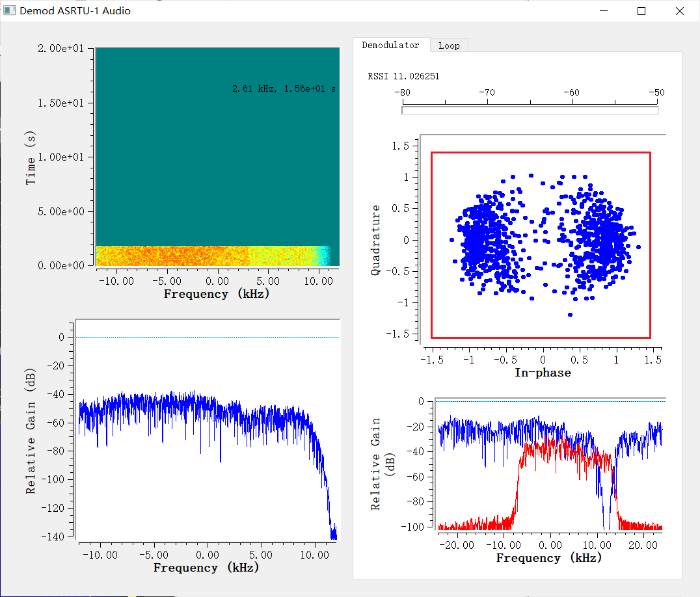
Task: Click the colored signal band in the waterfall
Action: (195, 256)
